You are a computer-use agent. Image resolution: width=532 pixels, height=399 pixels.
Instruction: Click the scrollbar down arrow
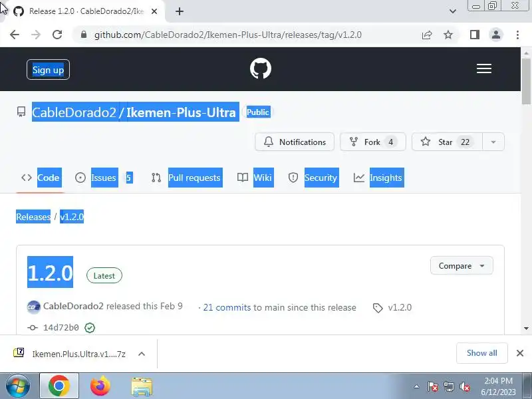(526, 328)
